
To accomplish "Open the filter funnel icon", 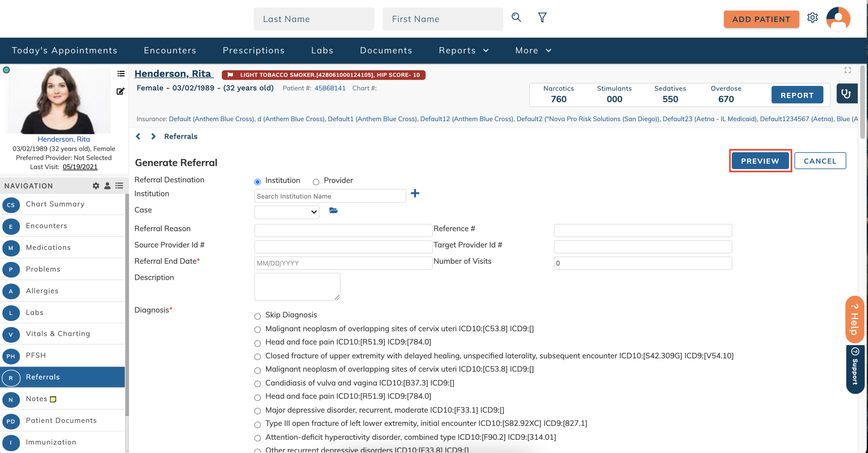I will tap(542, 17).
